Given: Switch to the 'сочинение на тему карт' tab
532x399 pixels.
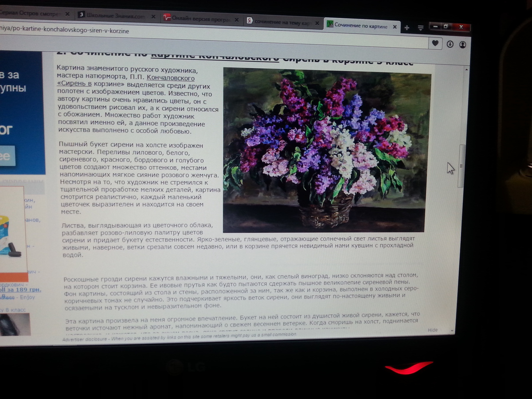Looking at the screenshot, I should click(284, 22).
